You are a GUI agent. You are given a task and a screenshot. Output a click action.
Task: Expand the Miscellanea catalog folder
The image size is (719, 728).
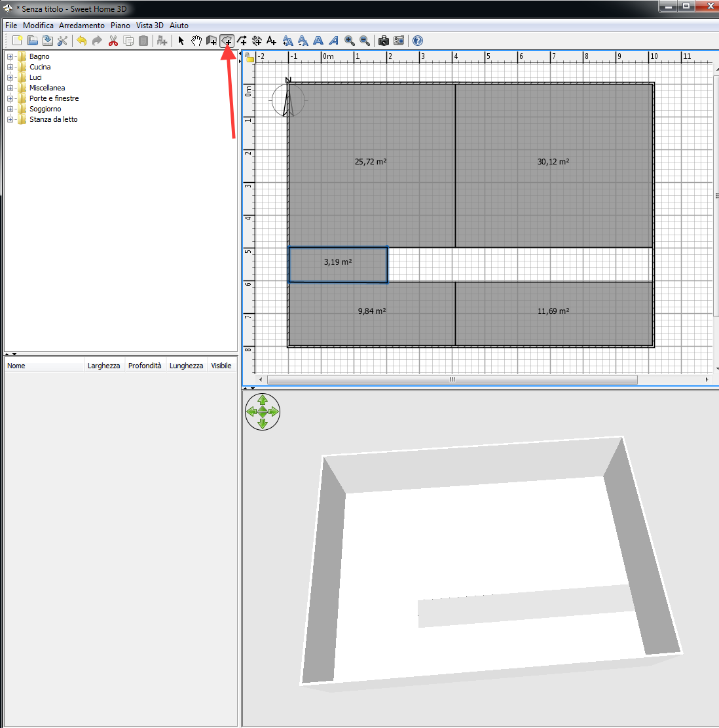(x=10, y=88)
